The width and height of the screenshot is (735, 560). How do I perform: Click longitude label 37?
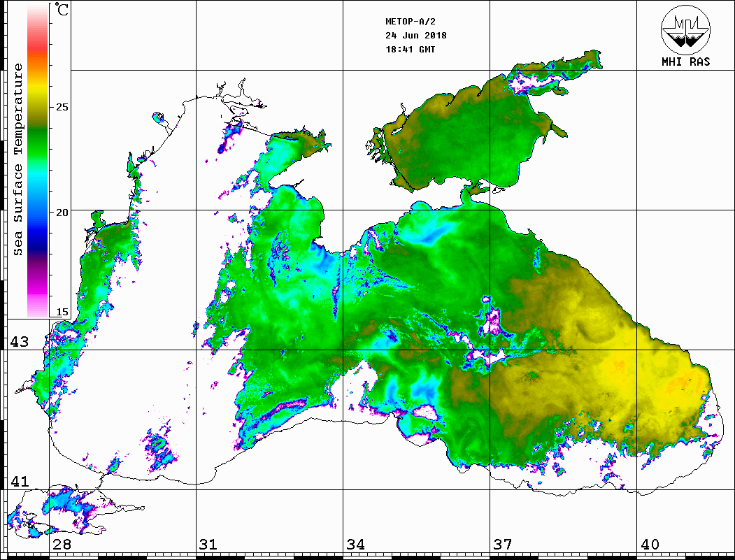pos(503,545)
